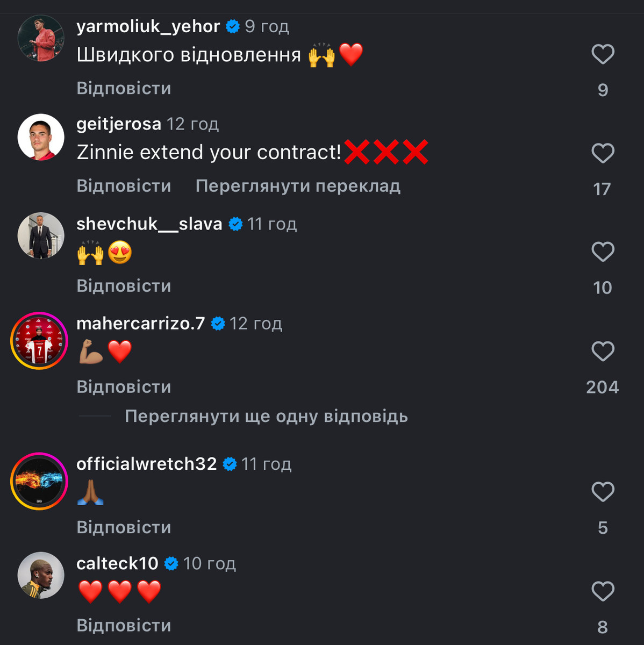Tap the heart on shevchuk__slava's comment
Image resolution: width=644 pixels, height=645 pixels.
pyautogui.click(x=603, y=252)
